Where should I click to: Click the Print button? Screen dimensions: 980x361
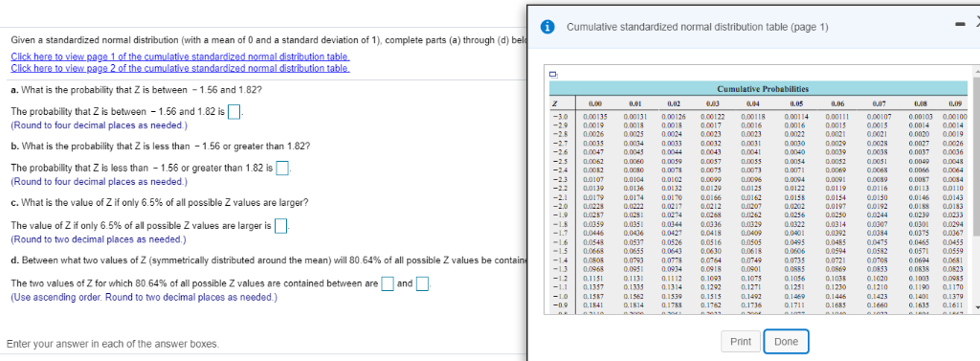tap(741, 342)
